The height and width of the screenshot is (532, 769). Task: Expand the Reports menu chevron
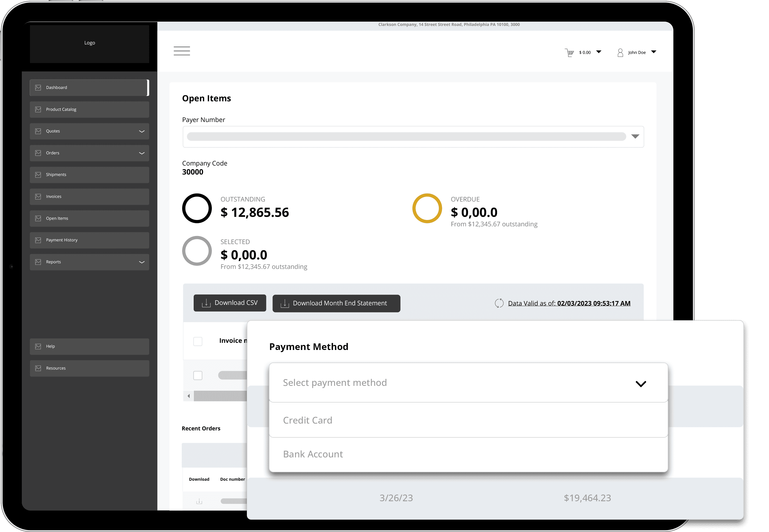[x=141, y=262]
